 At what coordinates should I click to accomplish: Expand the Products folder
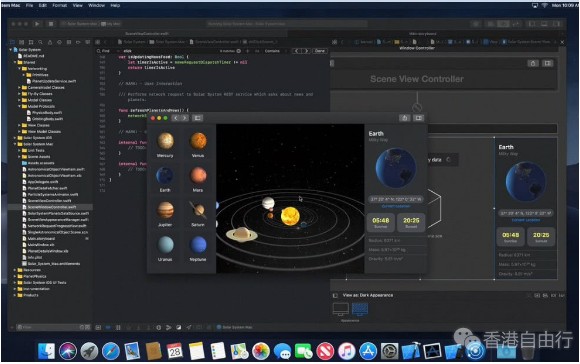pos(15,295)
